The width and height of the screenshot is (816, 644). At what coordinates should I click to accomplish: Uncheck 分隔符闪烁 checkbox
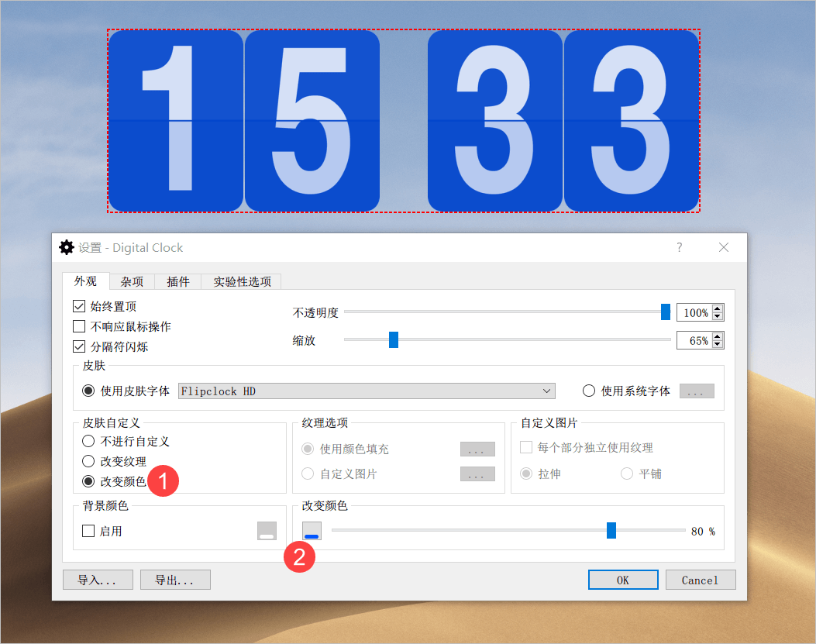click(79, 346)
